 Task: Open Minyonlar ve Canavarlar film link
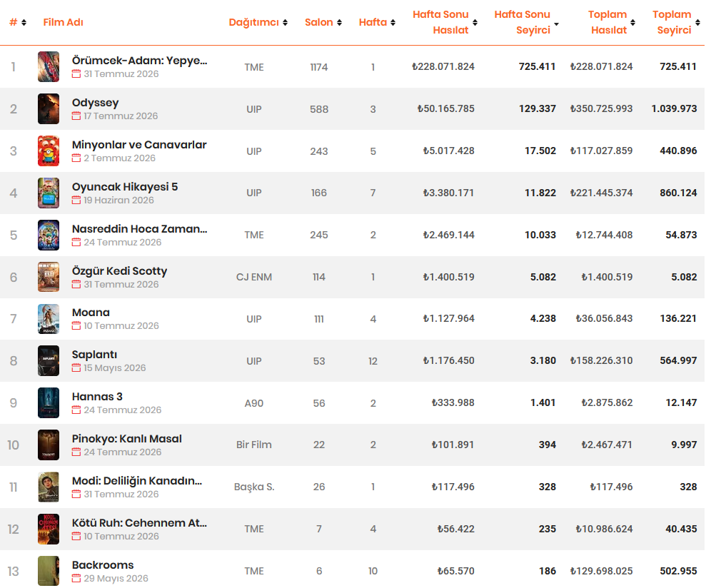click(139, 145)
